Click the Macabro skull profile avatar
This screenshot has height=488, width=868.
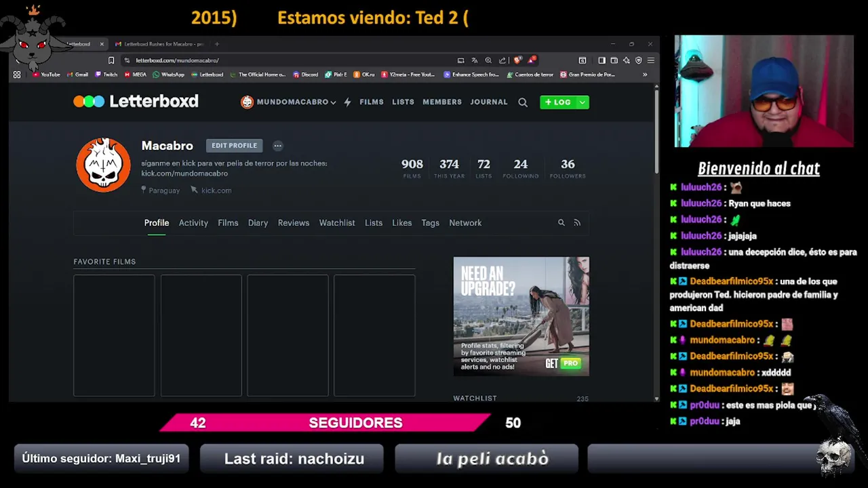(103, 165)
